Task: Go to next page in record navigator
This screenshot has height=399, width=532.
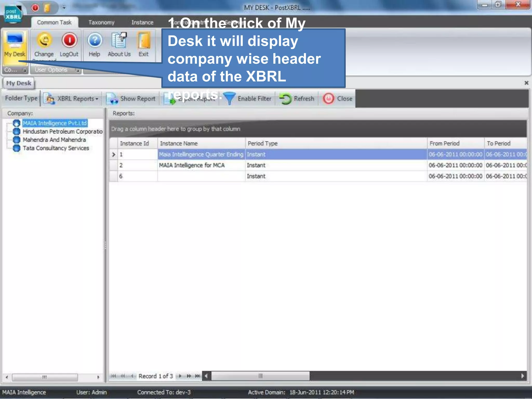Action: click(189, 376)
